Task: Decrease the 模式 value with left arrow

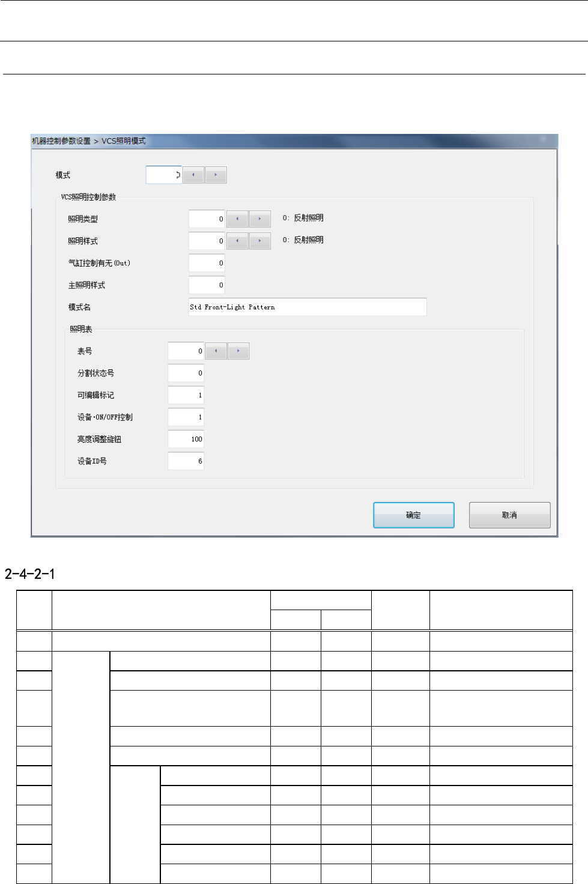Action: (x=193, y=175)
